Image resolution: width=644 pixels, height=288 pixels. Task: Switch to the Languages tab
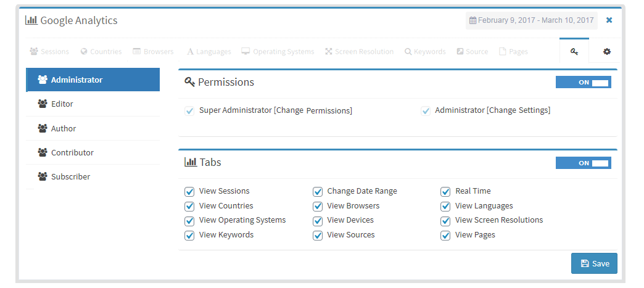click(209, 51)
